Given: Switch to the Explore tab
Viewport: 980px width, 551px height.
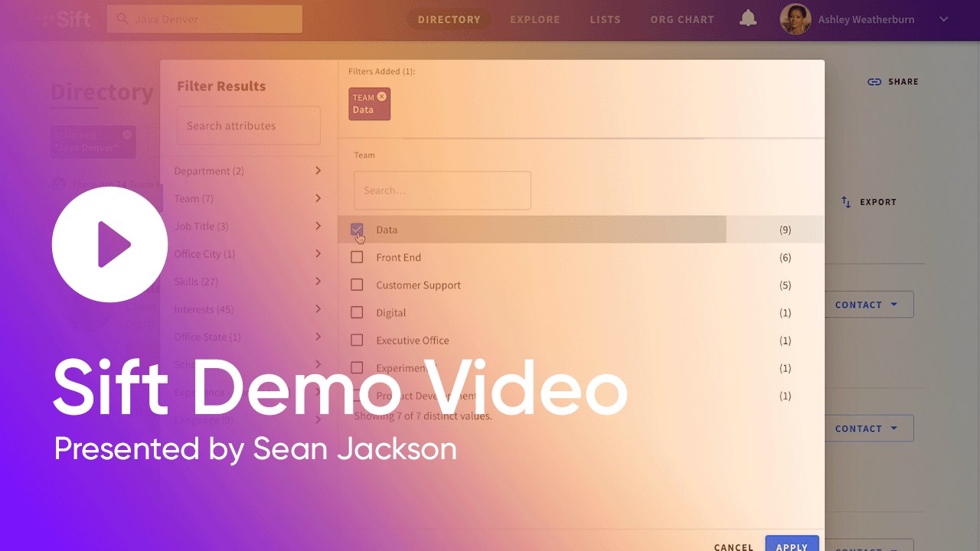Looking at the screenshot, I should [535, 19].
